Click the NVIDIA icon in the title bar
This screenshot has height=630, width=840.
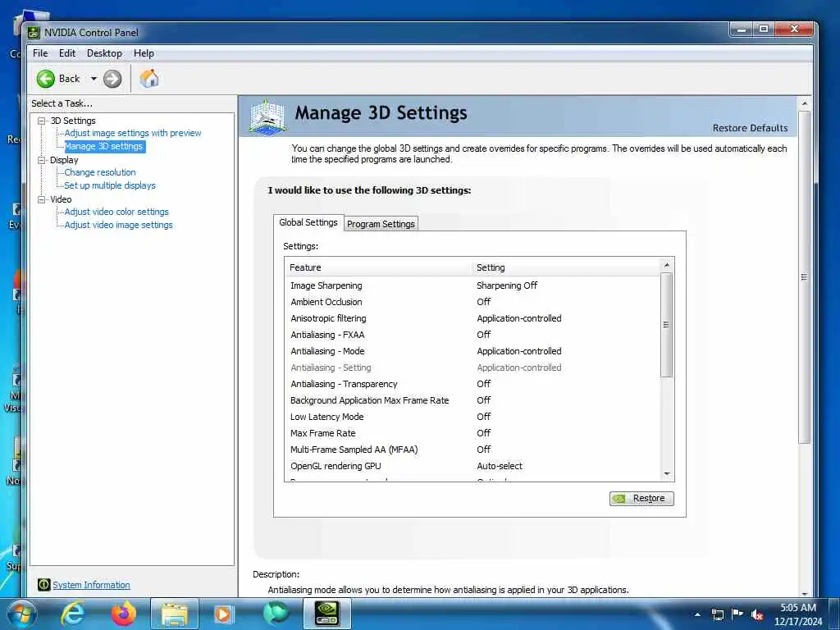pyautogui.click(x=34, y=33)
